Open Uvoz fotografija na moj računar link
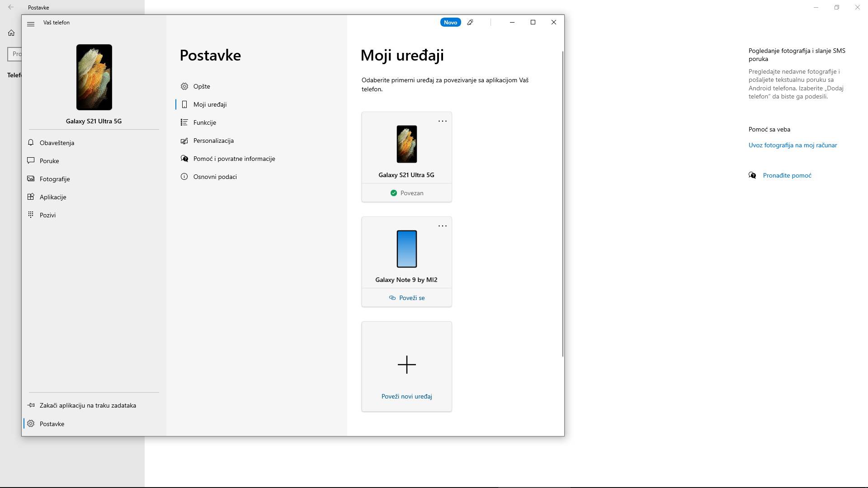 [x=792, y=145]
